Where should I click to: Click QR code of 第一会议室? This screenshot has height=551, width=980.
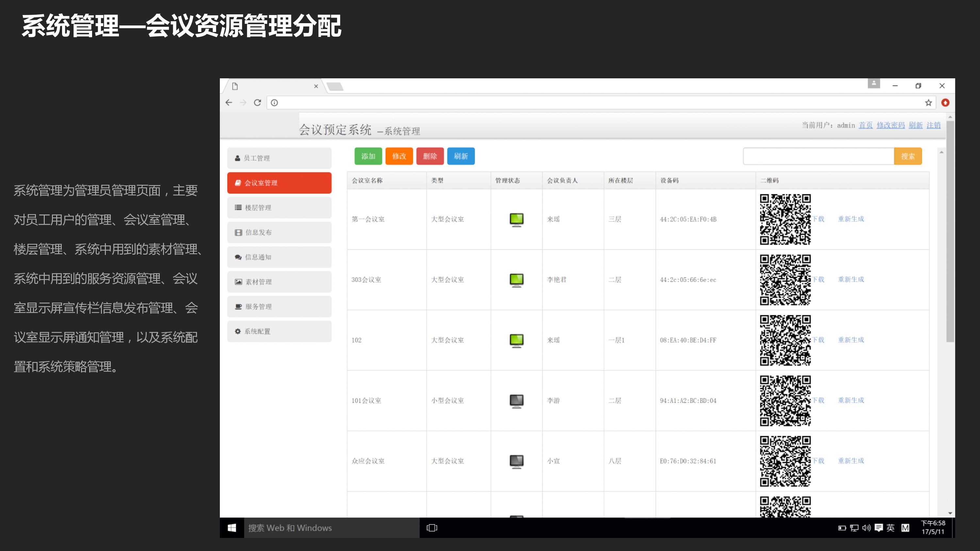pyautogui.click(x=785, y=219)
